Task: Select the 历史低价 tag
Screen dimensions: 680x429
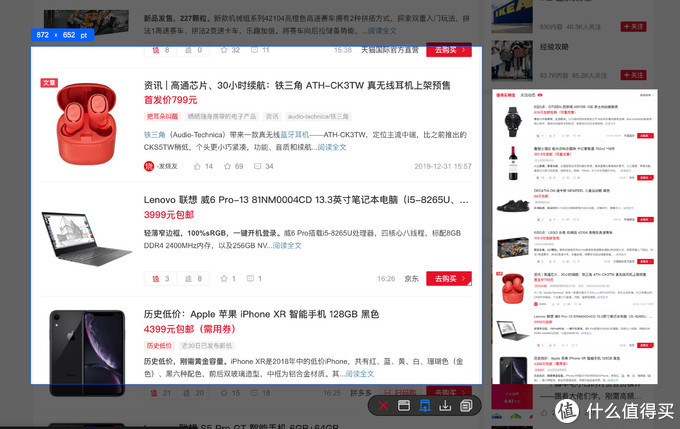Action: click(159, 346)
